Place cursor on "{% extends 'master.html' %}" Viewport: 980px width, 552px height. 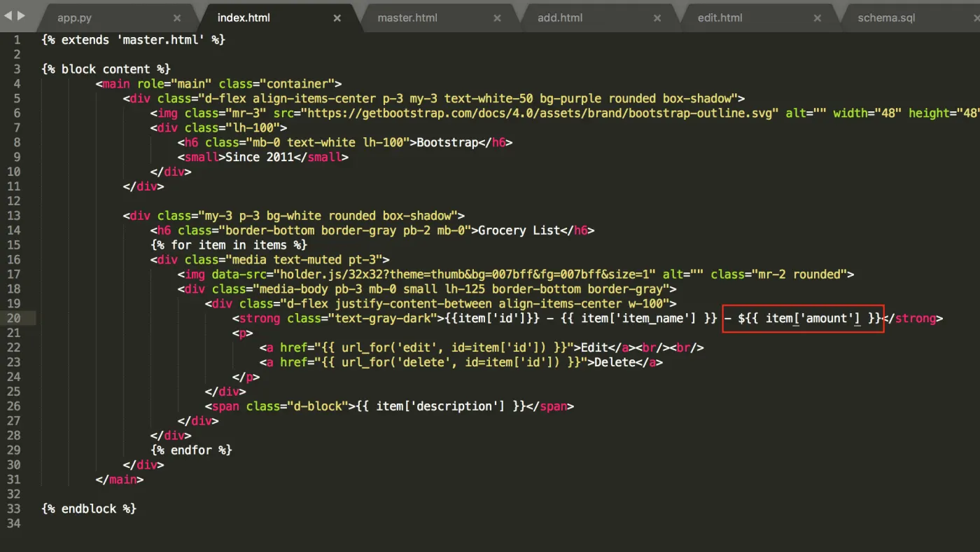[134, 40]
